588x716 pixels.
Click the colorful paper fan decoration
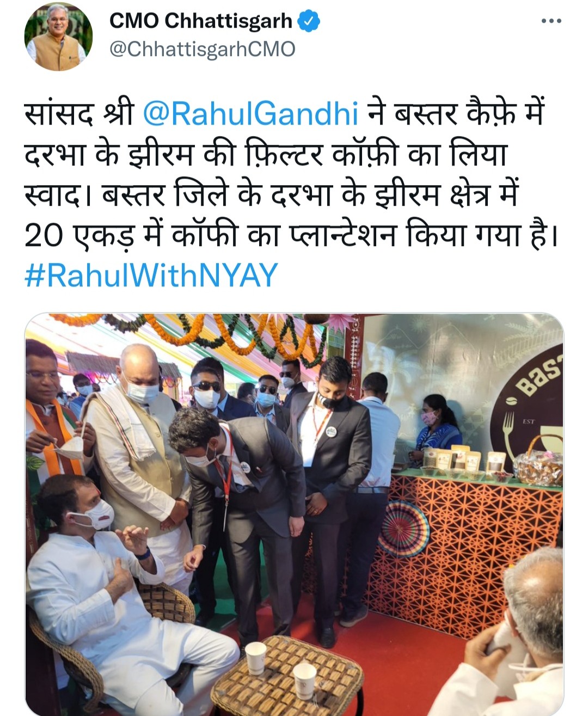[x=403, y=528]
